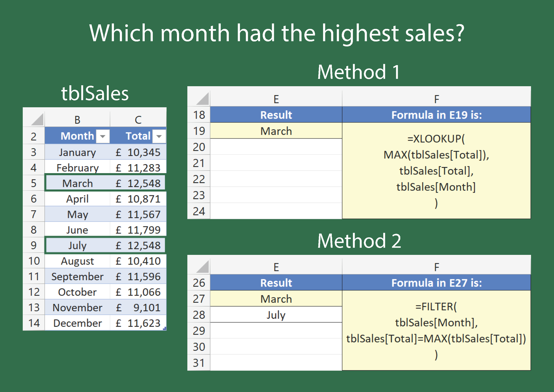Screen dimensions: 554x392
Task: Select column E header in Method 2
Action: tap(276, 267)
